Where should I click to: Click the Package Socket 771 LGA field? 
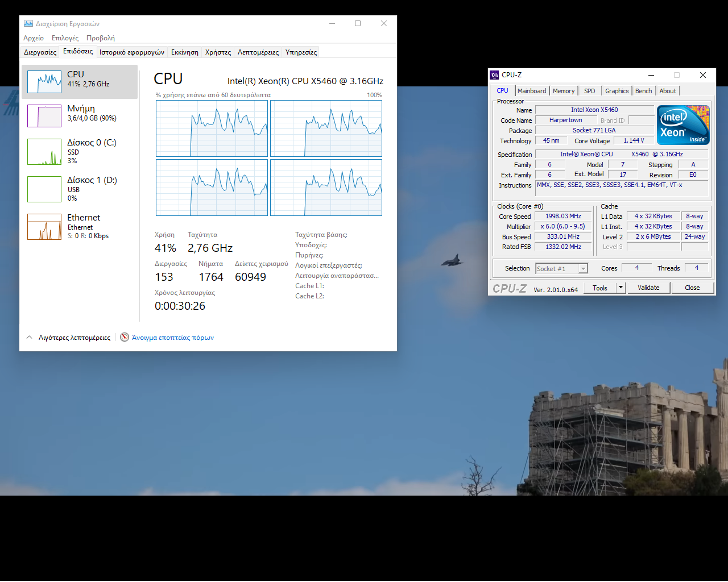tap(594, 130)
